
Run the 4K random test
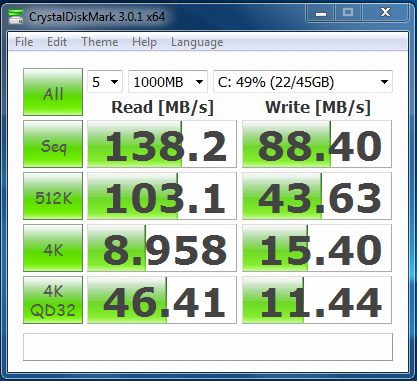(x=53, y=248)
